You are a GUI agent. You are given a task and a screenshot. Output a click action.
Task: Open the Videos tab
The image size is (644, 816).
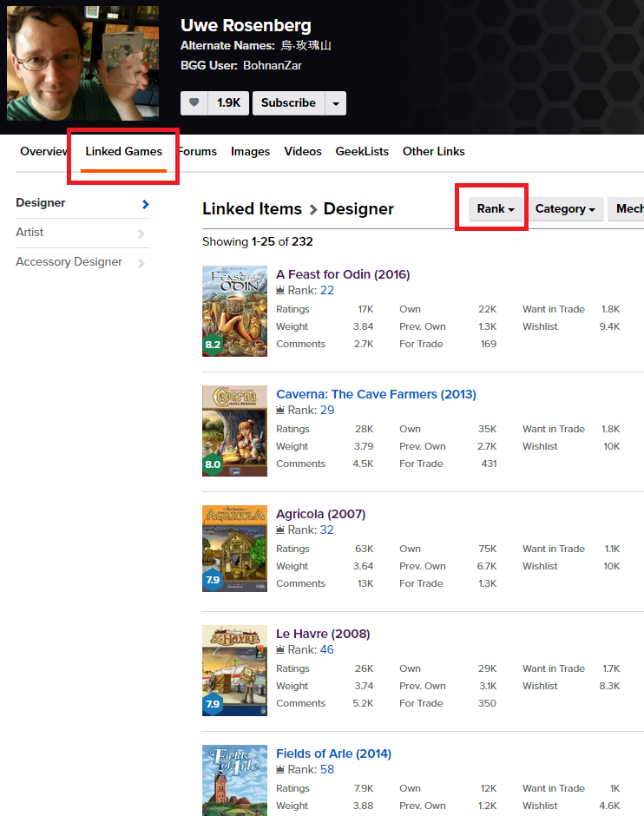303,151
